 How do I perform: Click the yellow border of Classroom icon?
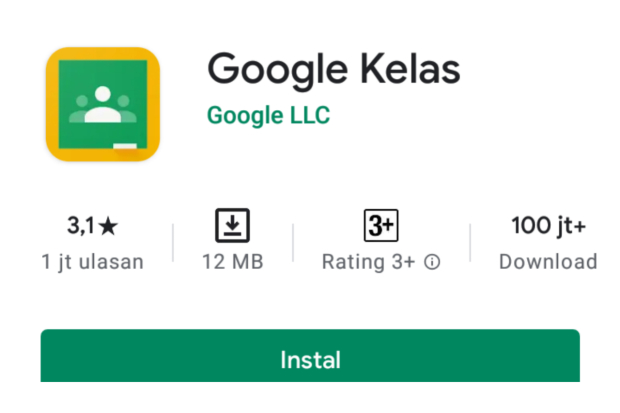coord(52,104)
